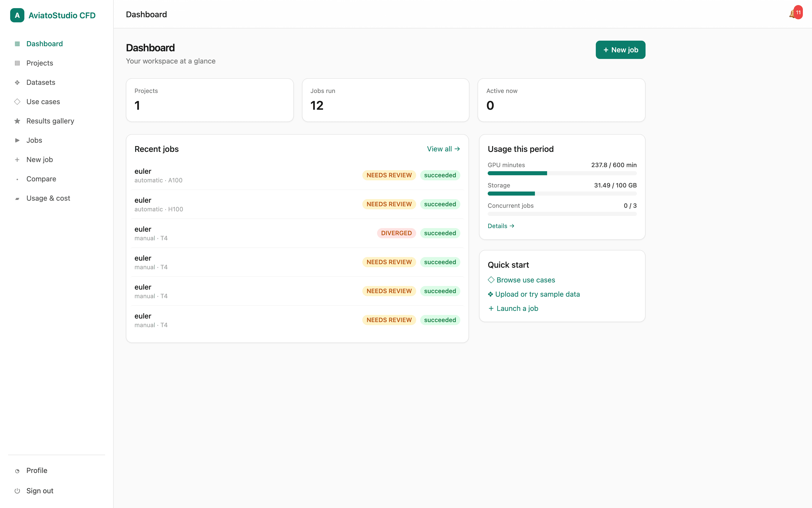Click the Use cases diamond icon in sidebar
This screenshot has height=508, width=812.
click(x=17, y=101)
